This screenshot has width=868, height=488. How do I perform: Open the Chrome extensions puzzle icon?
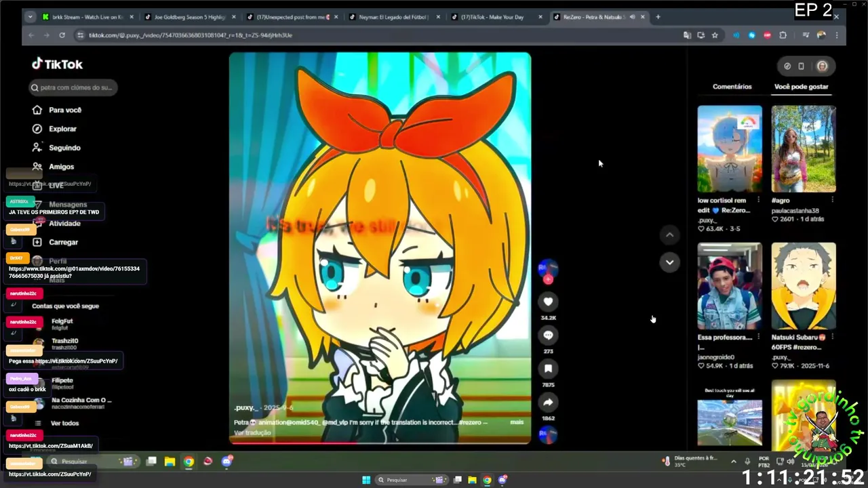click(x=783, y=35)
